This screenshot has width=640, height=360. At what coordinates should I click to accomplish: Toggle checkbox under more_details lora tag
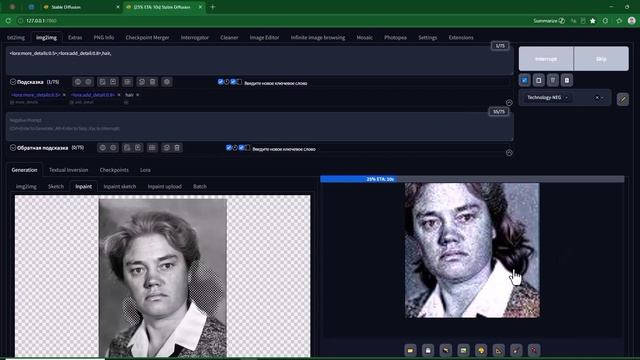[x=12, y=102]
